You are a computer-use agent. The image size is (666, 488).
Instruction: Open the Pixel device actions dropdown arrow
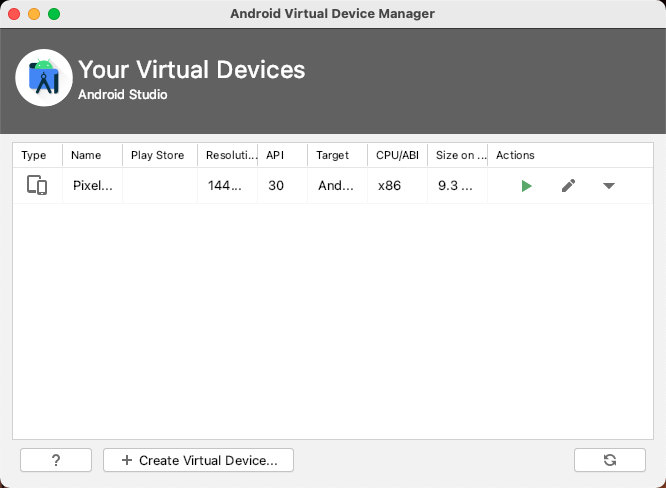click(x=609, y=186)
